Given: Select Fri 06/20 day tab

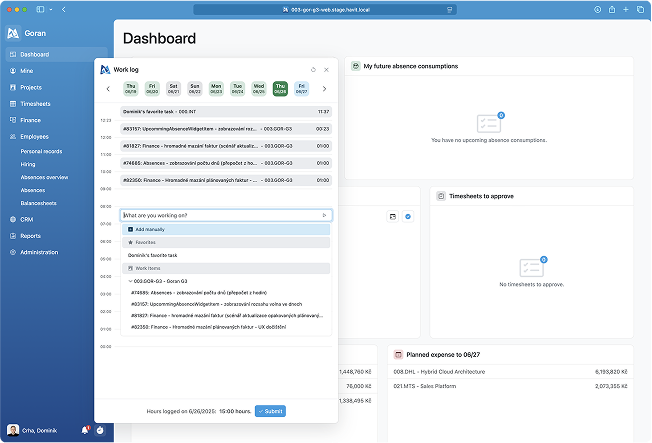Looking at the screenshot, I should [x=152, y=89].
